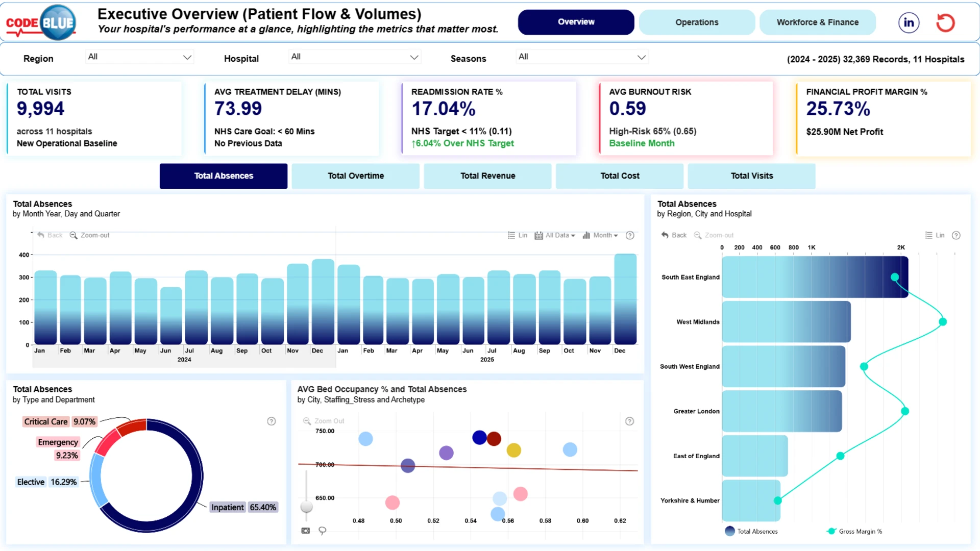The width and height of the screenshot is (980, 551).
Task: Click the Back arrow in the region chart
Action: [x=674, y=235]
